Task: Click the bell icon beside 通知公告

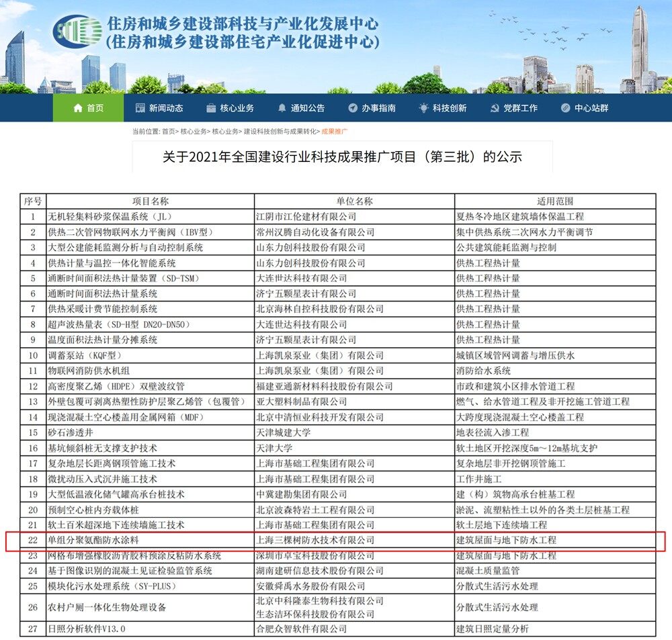Action: coord(282,107)
